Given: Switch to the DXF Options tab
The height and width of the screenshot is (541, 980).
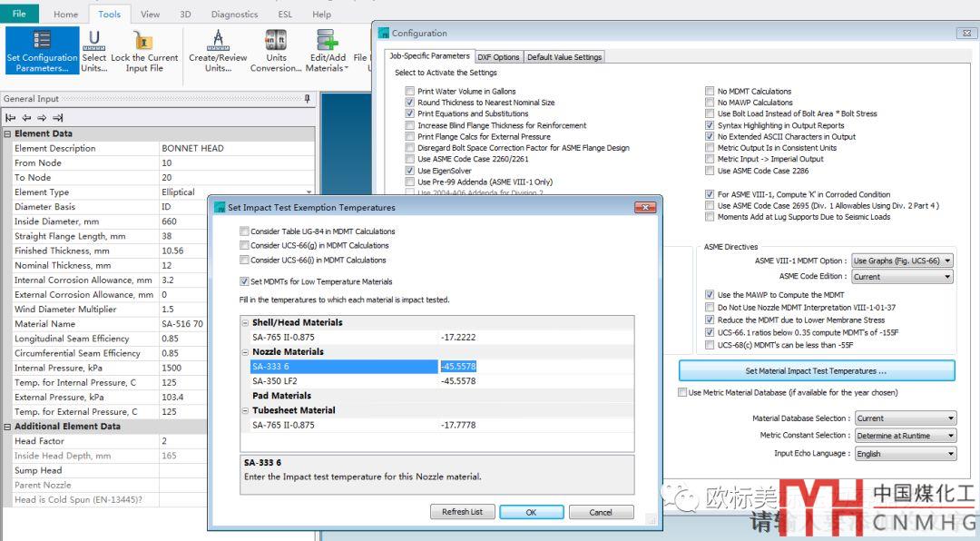Looking at the screenshot, I should tap(499, 57).
